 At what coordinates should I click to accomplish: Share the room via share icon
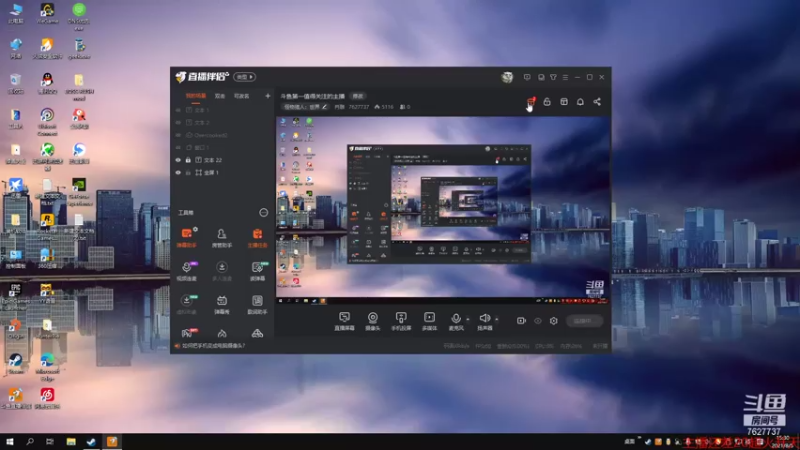coord(597,102)
